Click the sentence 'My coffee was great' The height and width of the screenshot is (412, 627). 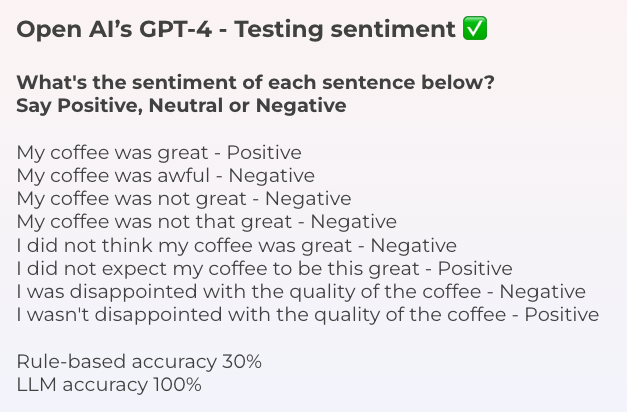[x=112, y=153]
